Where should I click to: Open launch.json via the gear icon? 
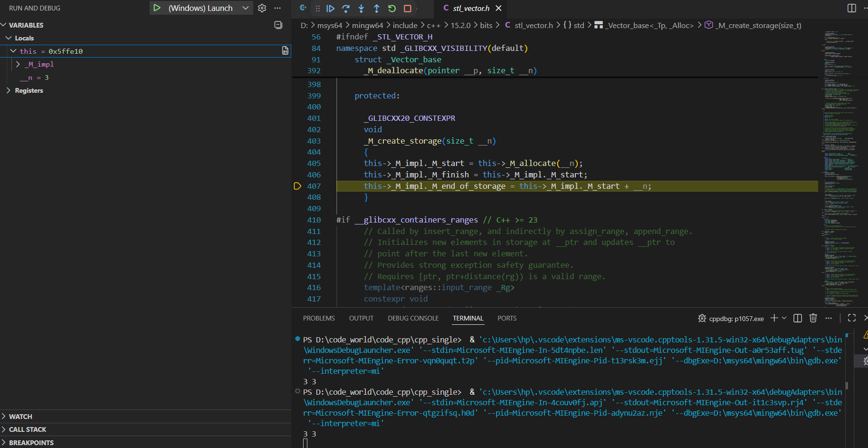262,8
